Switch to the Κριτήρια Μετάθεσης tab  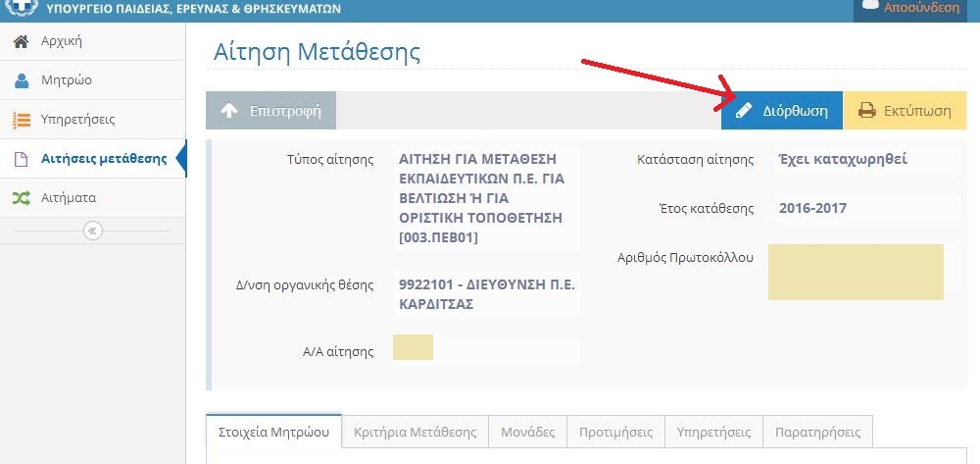pos(415,432)
